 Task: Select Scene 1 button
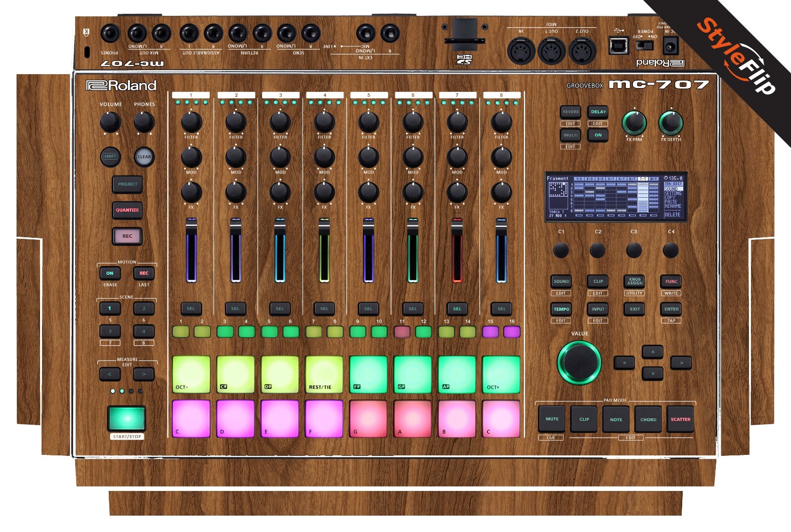(x=110, y=309)
